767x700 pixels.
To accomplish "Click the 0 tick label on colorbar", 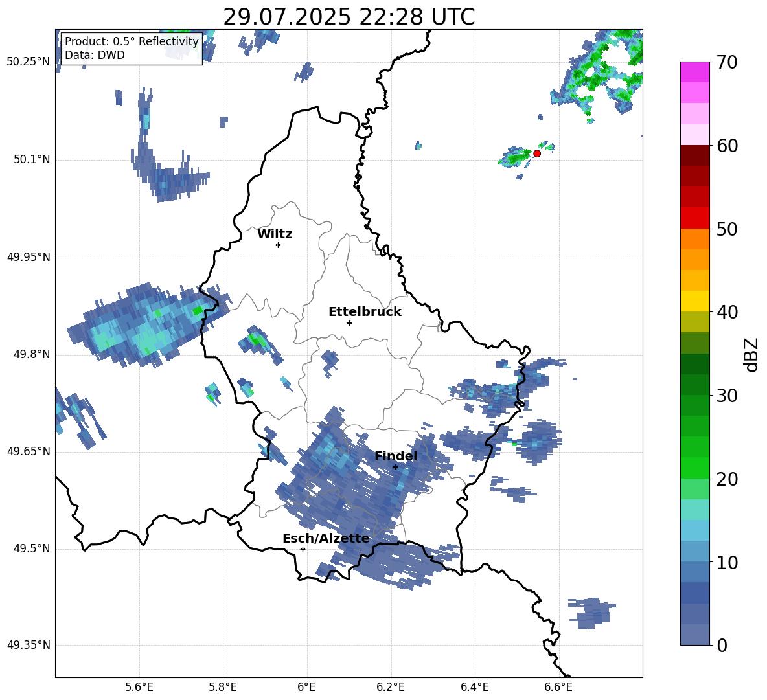I will tap(722, 646).
